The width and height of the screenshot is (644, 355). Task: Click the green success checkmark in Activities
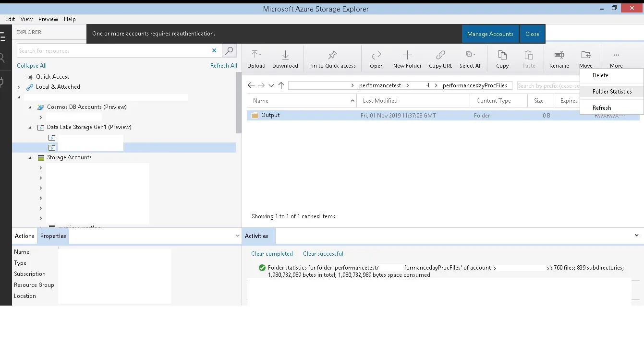pos(262,268)
